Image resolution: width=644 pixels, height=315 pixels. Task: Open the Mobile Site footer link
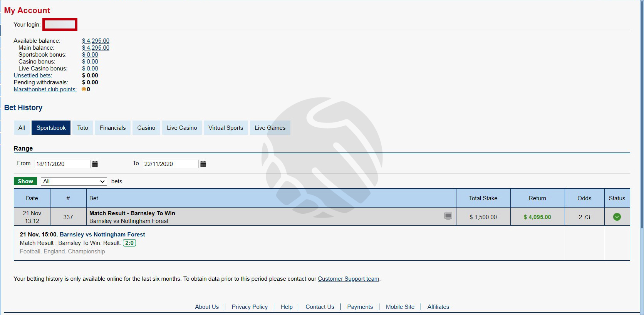point(400,307)
